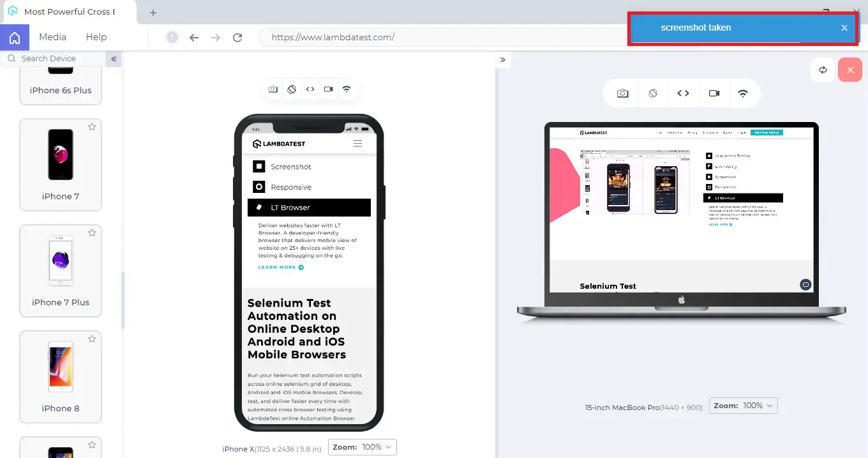Click the home icon in top-left
Image resolution: width=868 pixels, height=458 pixels.
click(15, 38)
